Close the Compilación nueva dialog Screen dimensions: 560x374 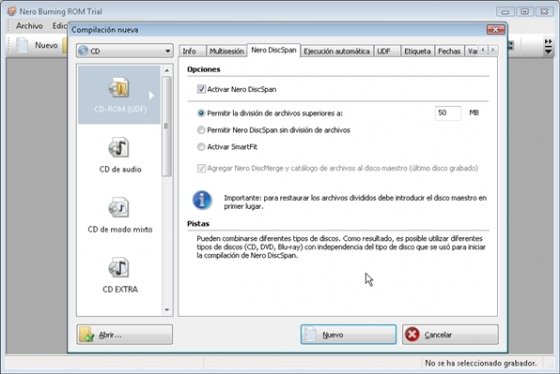tap(496, 30)
